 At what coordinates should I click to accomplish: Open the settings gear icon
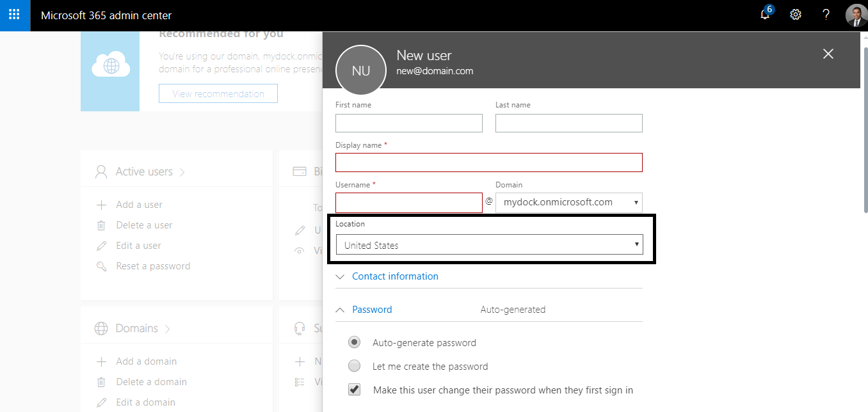pyautogui.click(x=796, y=15)
